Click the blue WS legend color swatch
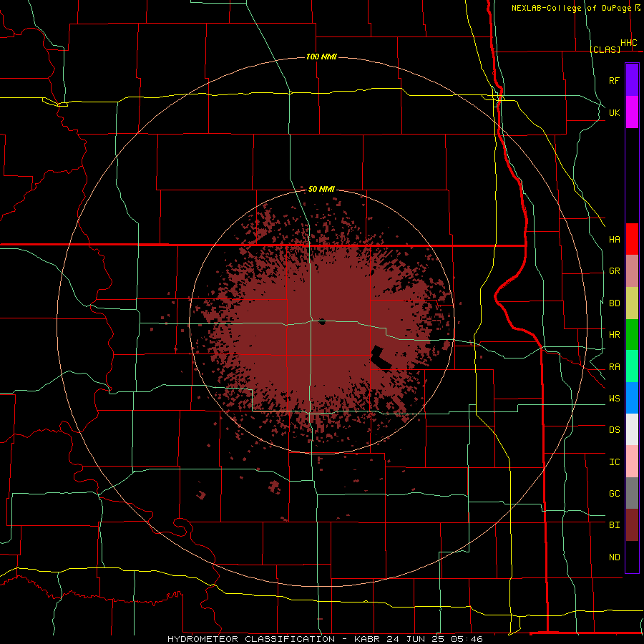 (632, 398)
